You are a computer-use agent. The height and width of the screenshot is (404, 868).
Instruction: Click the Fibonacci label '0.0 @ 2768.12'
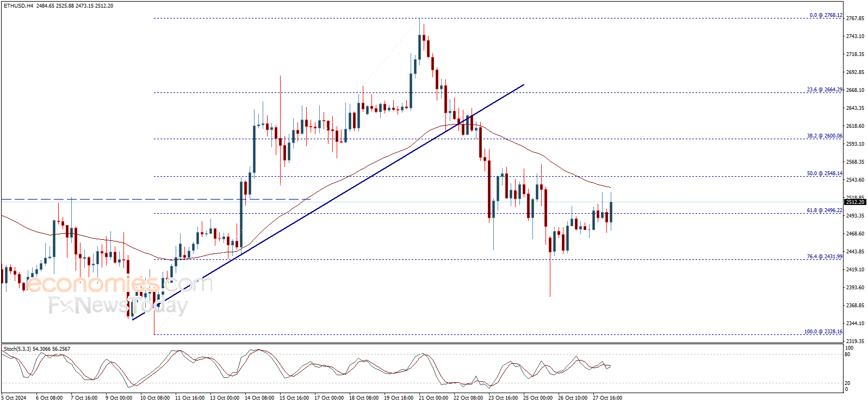point(826,15)
